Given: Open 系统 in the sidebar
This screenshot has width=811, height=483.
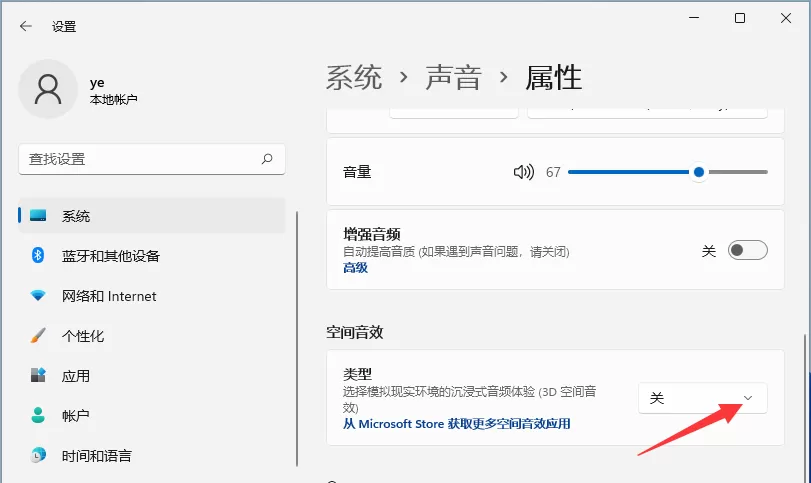Looking at the screenshot, I should coord(152,216).
